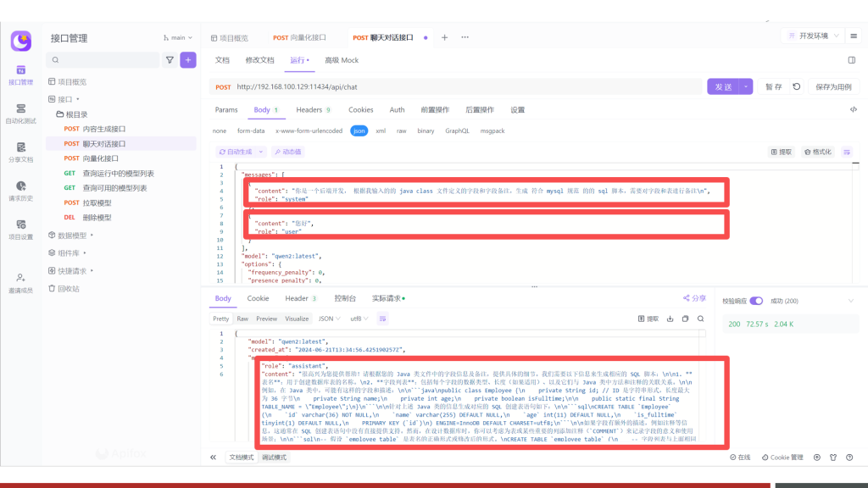Click the purple plus button to add new item
Viewport: 868px width, 488px height.
(x=188, y=60)
